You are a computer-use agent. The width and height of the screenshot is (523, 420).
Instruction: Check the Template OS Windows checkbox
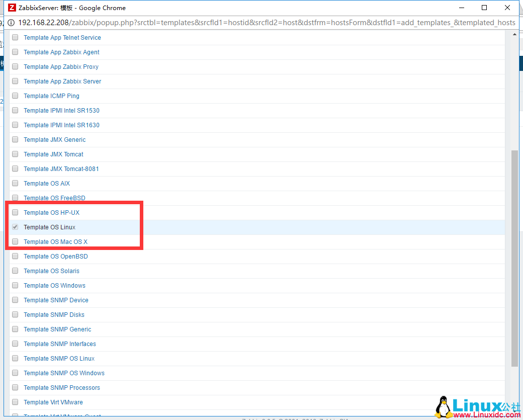click(x=15, y=285)
